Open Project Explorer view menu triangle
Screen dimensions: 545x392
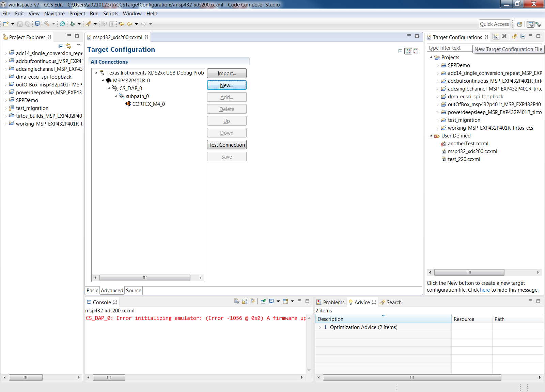point(78,45)
